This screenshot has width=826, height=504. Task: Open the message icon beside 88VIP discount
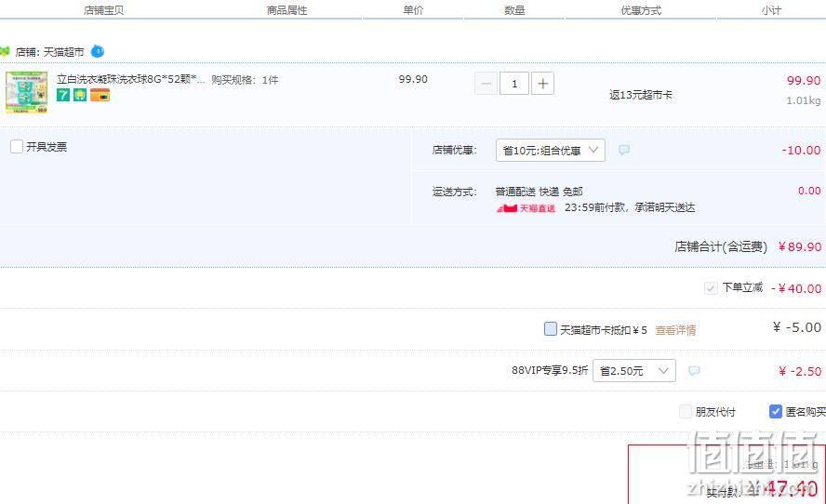(x=694, y=371)
